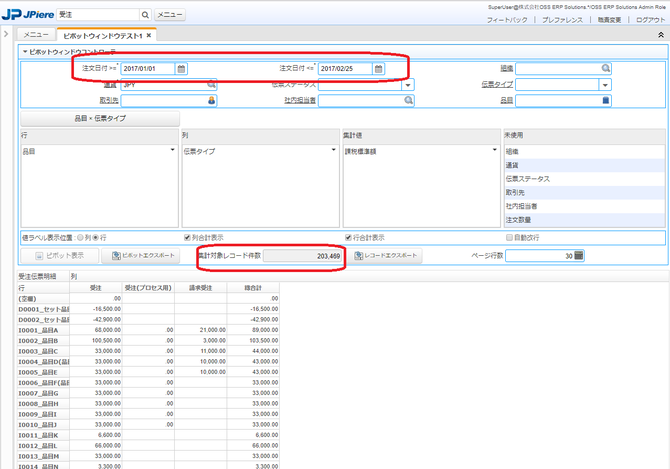670x469 pixels.
Task: Click the I0012_品目L row label
Action: tap(43, 446)
